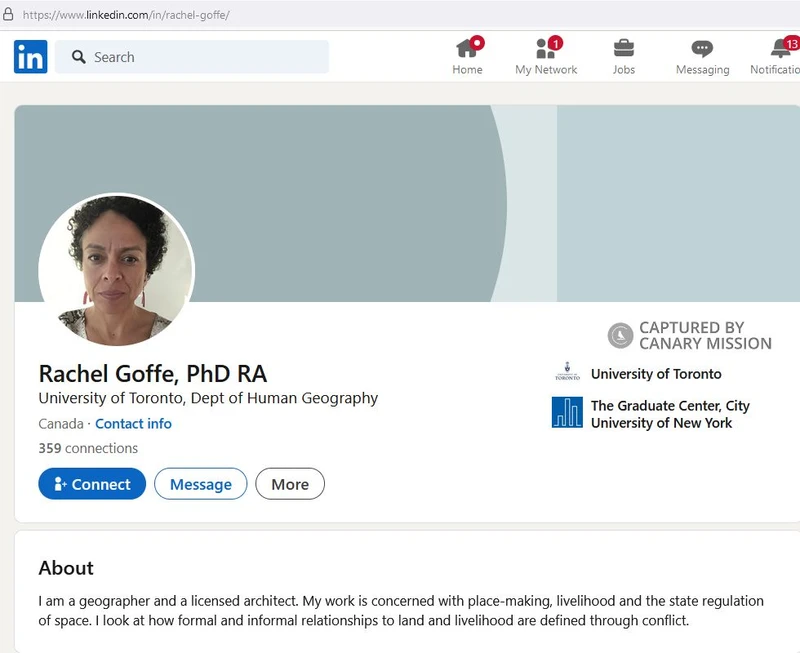Viewport: 800px width, 653px height.
Task: Open the More options button
Action: (x=290, y=484)
